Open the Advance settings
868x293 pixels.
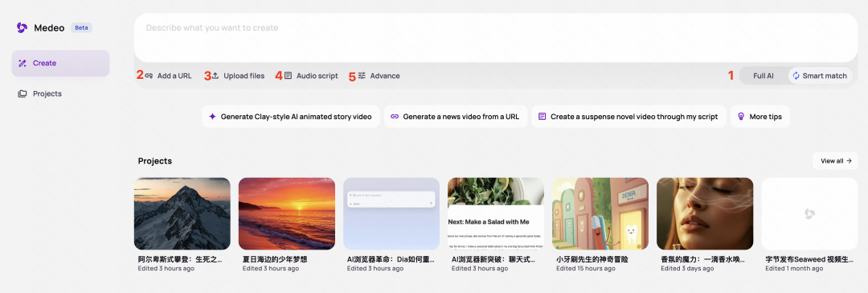(379, 76)
